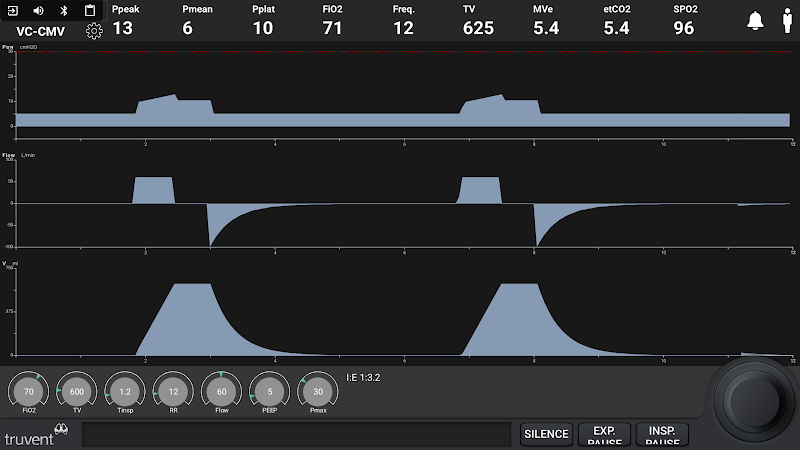Select the RR knob set to 12
800x450 pixels.
[174, 392]
